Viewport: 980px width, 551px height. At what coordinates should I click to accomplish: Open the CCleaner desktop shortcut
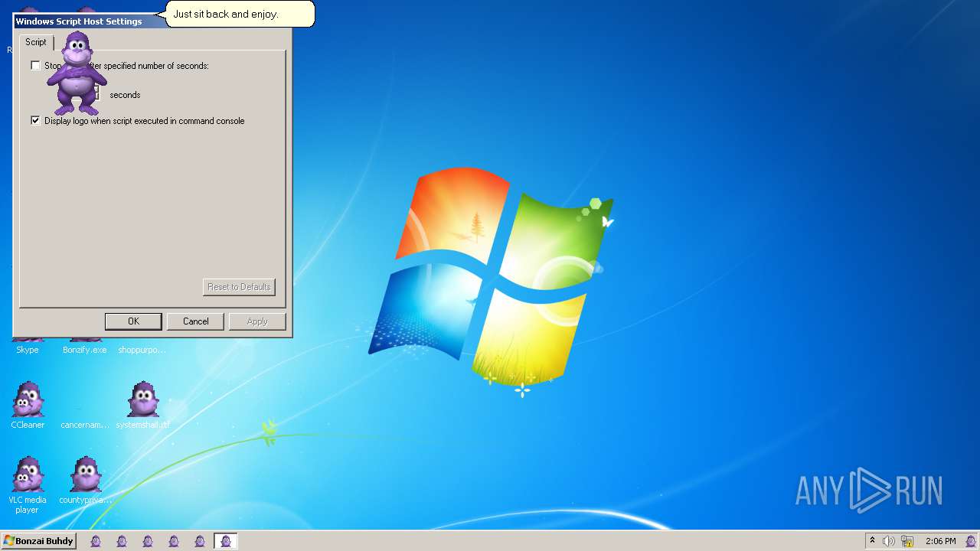(28, 406)
